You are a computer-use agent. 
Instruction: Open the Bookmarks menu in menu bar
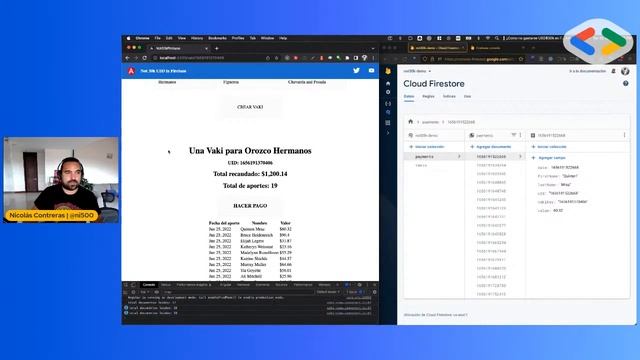(217, 38)
